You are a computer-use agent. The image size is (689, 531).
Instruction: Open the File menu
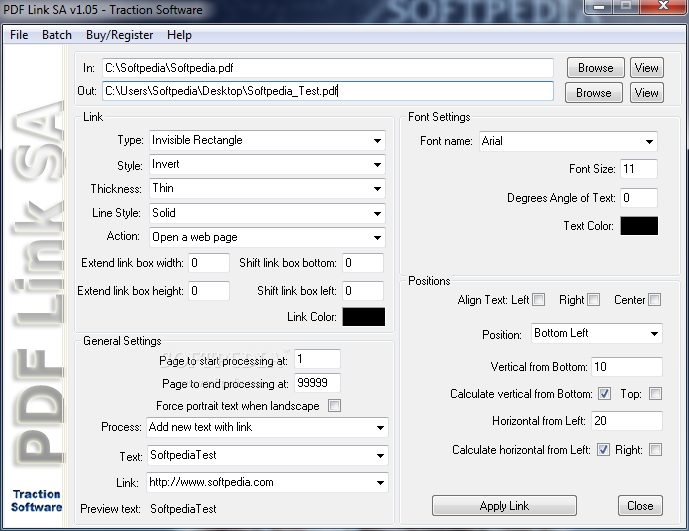coord(19,35)
